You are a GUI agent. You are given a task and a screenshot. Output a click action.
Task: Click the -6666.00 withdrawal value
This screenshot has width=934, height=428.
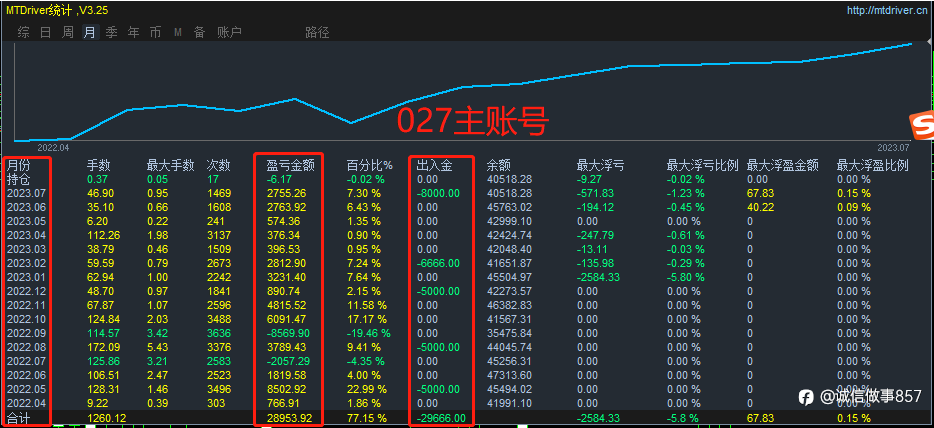(438, 263)
